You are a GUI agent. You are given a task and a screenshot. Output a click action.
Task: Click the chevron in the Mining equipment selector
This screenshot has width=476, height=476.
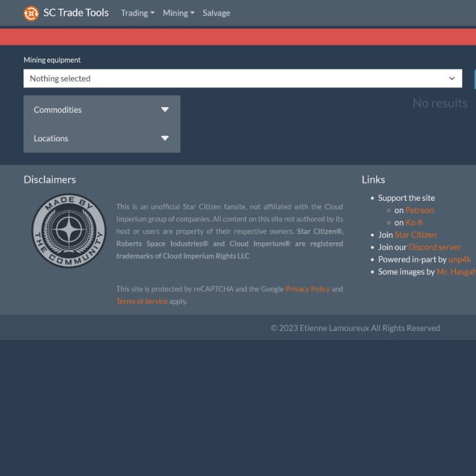coord(452,79)
